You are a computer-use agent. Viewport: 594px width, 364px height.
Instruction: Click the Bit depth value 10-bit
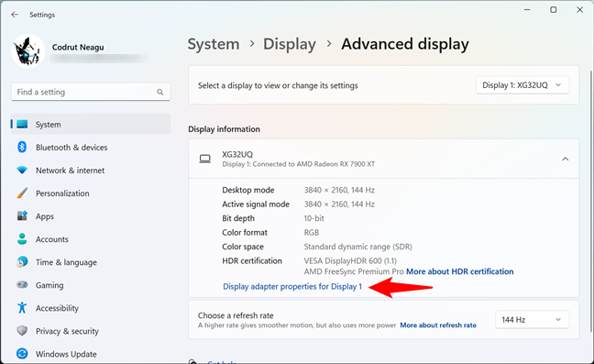[x=314, y=218]
